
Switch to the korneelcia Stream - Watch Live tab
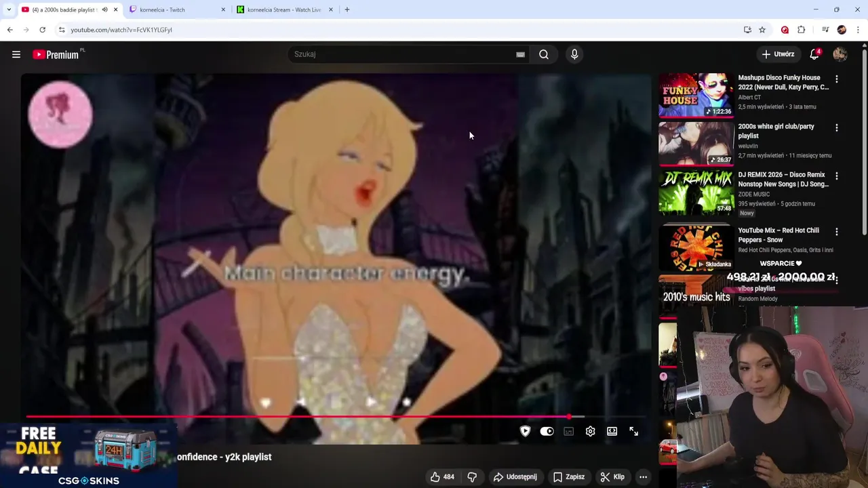pos(285,9)
